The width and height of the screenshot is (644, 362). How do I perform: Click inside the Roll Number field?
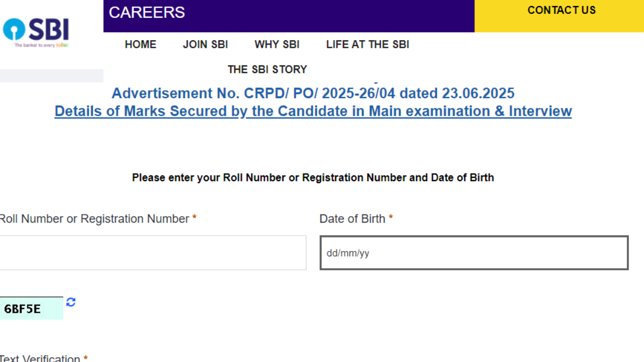click(153, 253)
